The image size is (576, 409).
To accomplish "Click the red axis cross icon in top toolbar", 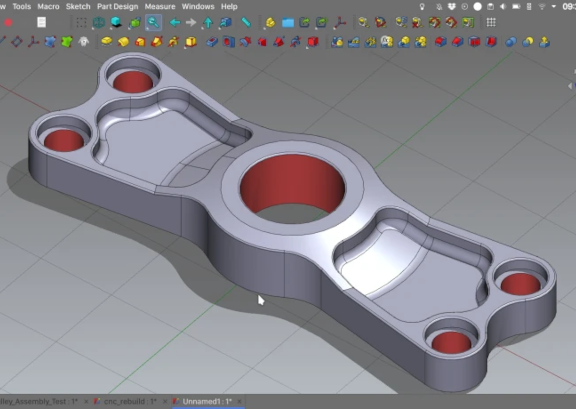I will pos(340,23).
